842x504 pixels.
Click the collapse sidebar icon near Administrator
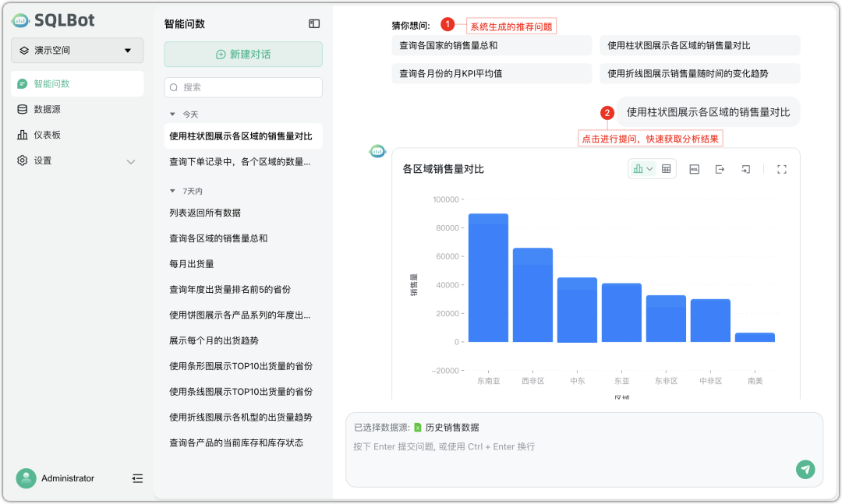(x=137, y=478)
